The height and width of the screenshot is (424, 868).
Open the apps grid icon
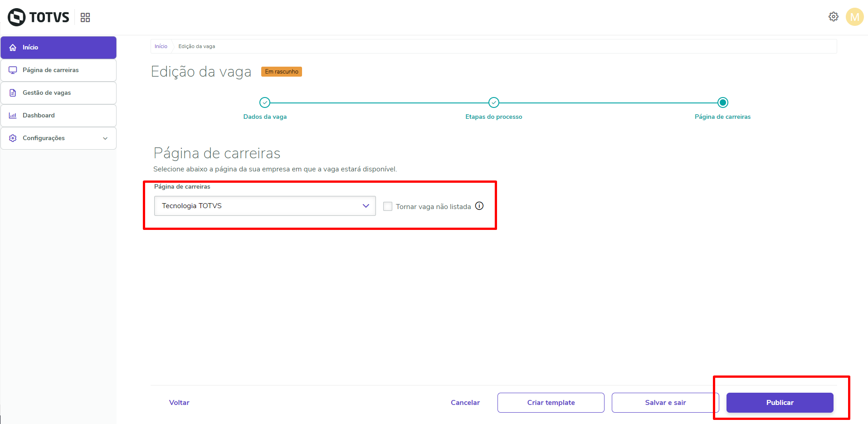click(85, 17)
